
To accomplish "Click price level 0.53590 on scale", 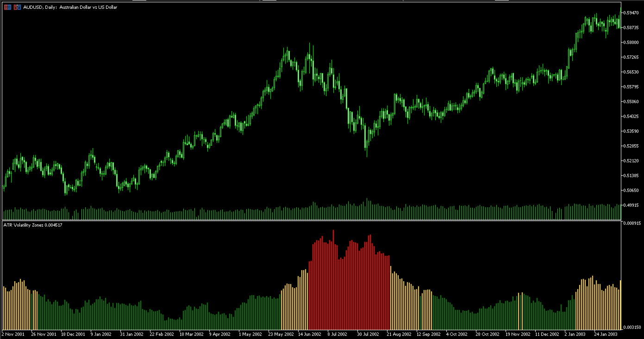I will (x=632, y=131).
